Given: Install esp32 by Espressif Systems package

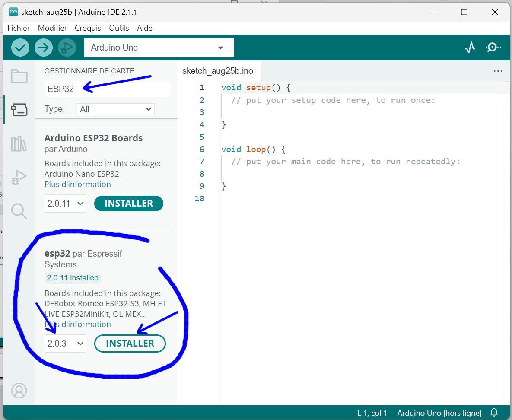Looking at the screenshot, I should [x=130, y=344].
